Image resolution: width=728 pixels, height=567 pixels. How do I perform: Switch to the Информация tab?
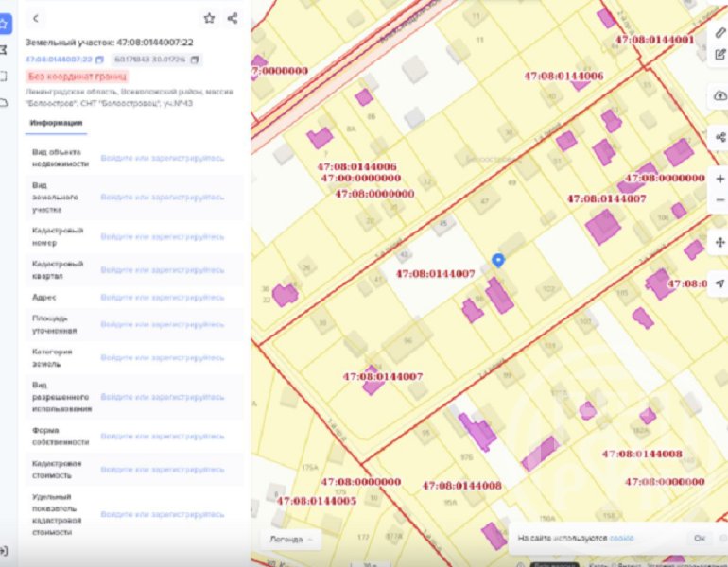click(56, 123)
